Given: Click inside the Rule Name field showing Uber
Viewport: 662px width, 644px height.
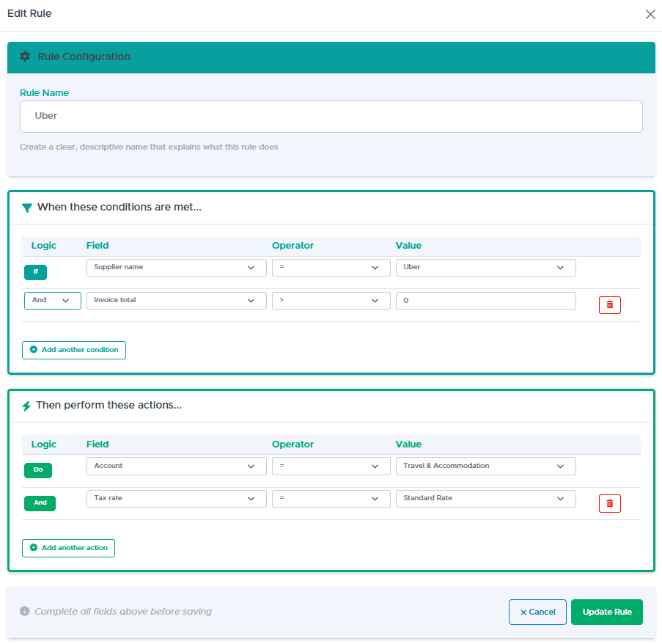Looking at the screenshot, I should click(x=331, y=116).
